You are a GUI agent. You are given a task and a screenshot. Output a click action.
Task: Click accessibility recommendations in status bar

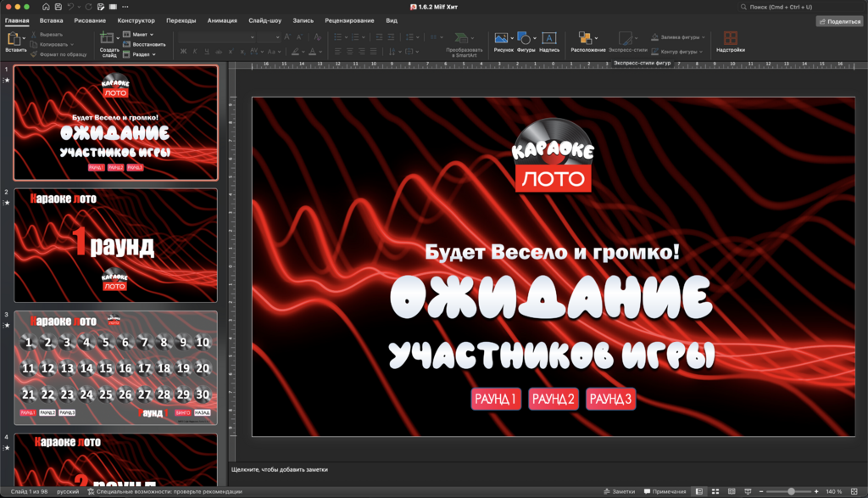coord(165,491)
